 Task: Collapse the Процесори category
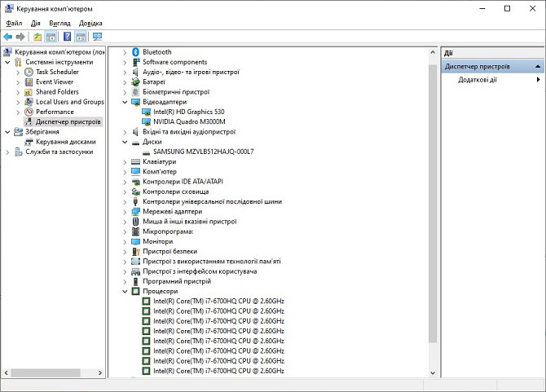[x=125, y=292]
